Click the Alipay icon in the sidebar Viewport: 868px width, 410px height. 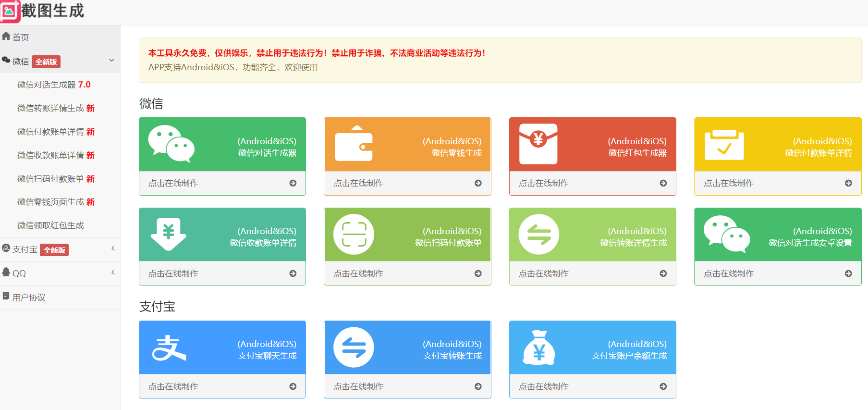pyautogui.click(x=6, y=248)
